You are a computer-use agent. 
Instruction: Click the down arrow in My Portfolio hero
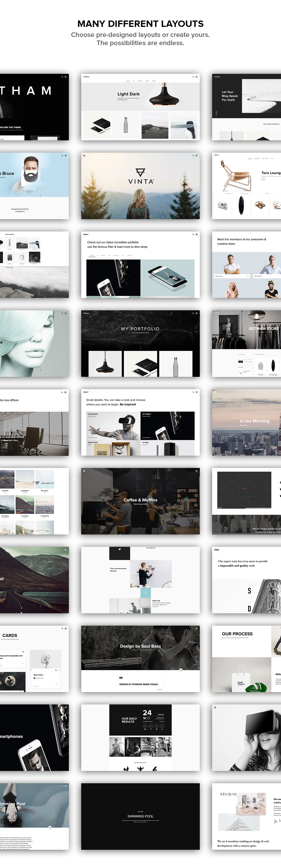[141, 348]
